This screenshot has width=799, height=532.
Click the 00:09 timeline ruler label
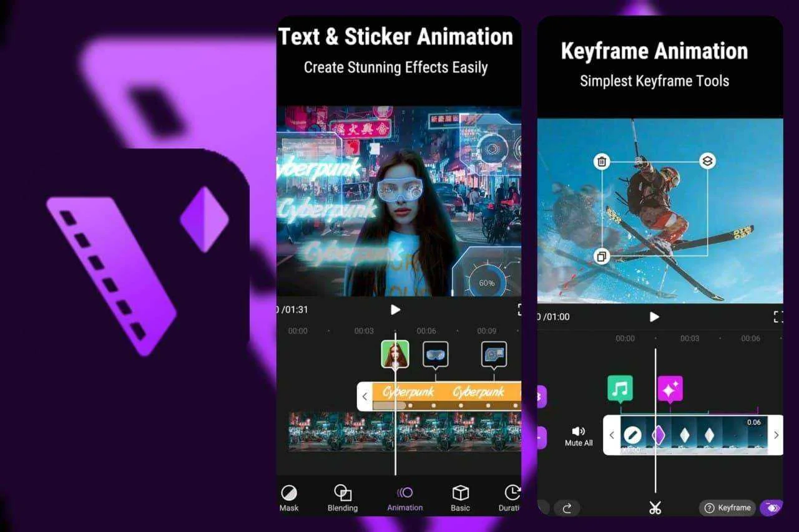[x=487, y=331]
